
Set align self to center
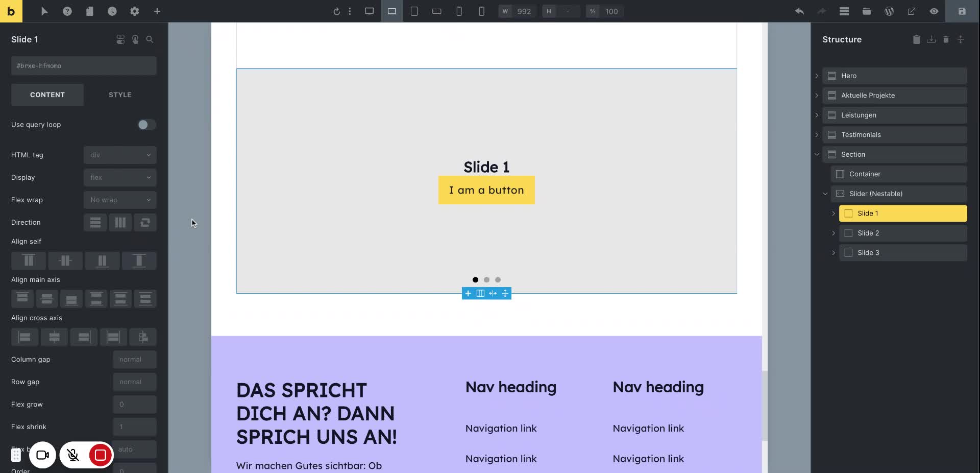point(65,261)
